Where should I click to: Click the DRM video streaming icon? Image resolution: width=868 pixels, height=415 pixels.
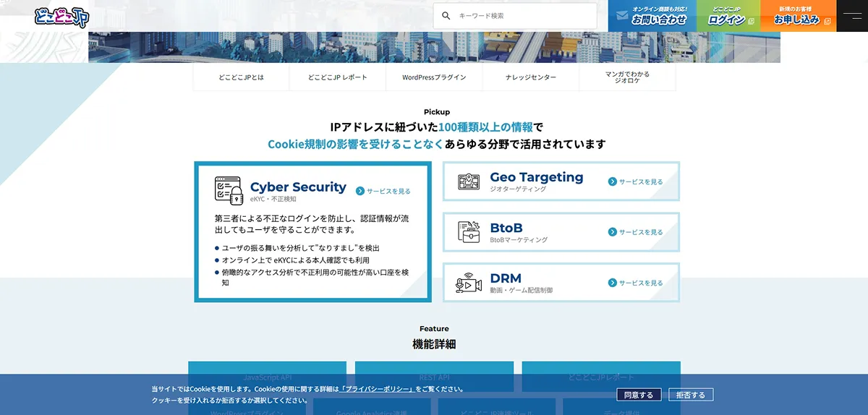click(469, 283)
